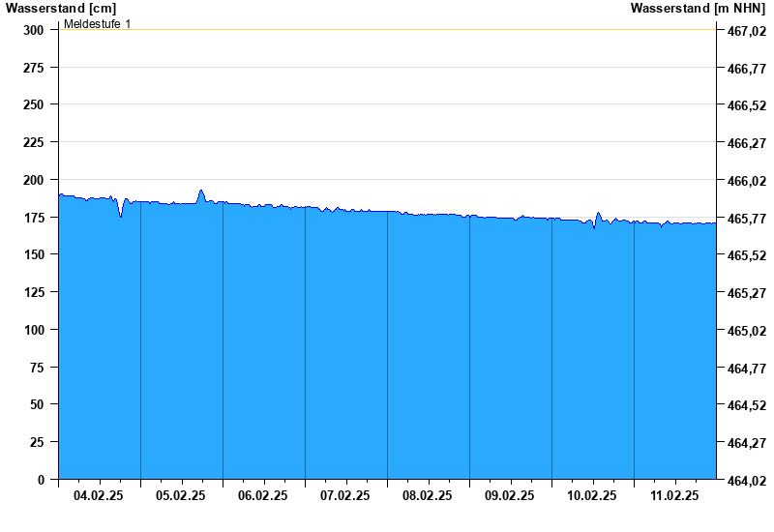Click the 11.02.25 date label
Image resolution: width=774 pixels, height=532 pixels.
click(674, 495)
